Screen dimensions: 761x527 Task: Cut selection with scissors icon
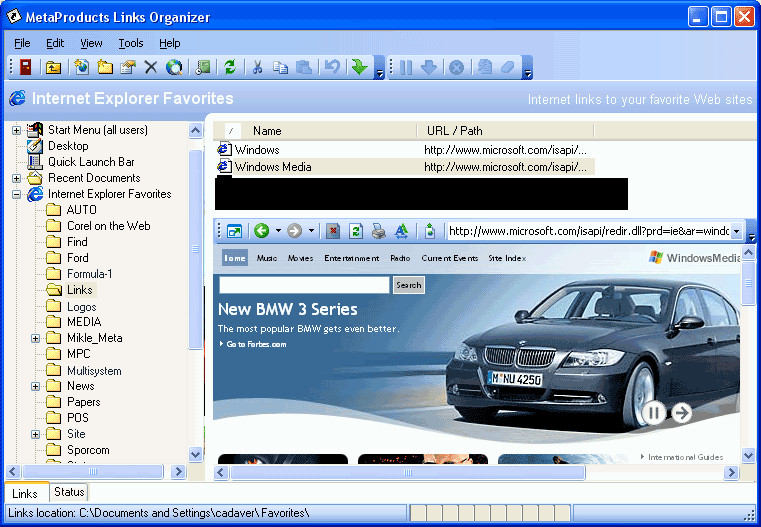pos(257,67)
